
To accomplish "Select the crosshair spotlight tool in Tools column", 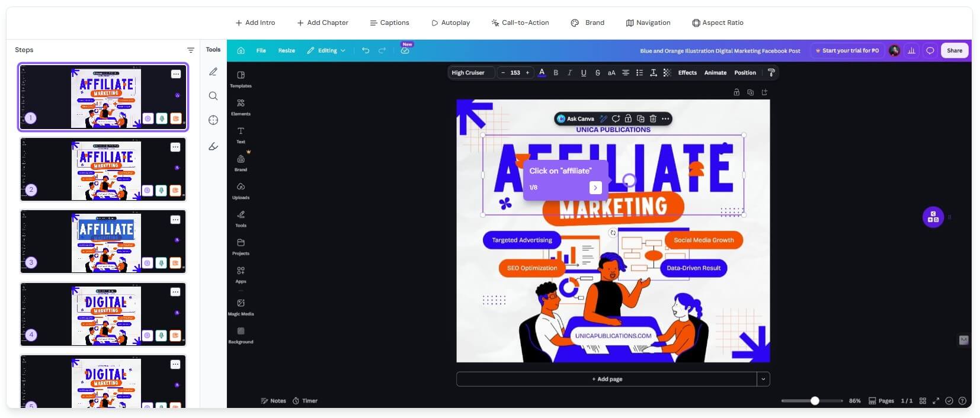I will point(213,120).
